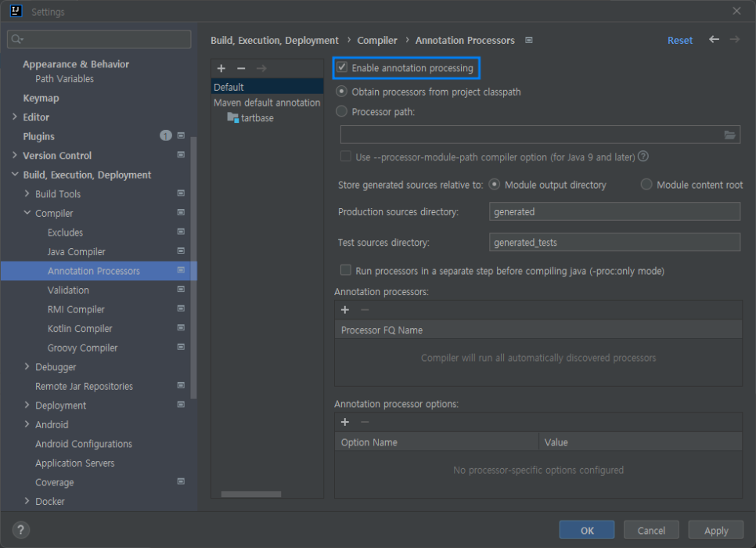Expand the Build Tools node

click(x=27, y=193)
